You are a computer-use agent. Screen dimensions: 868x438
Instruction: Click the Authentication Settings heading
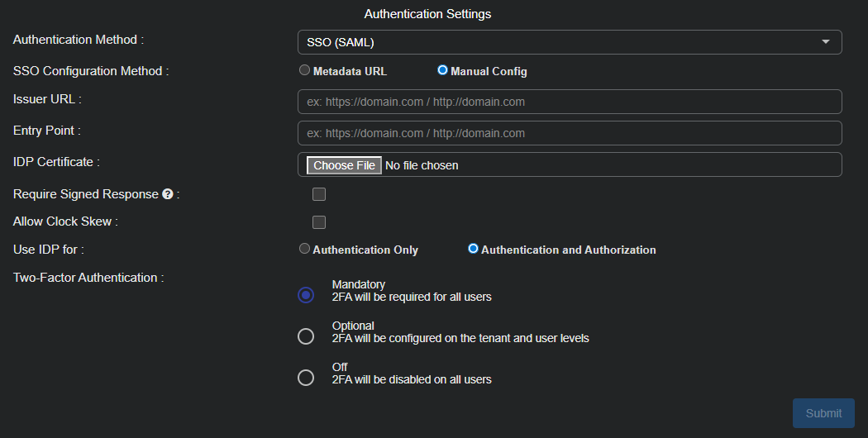427,14
